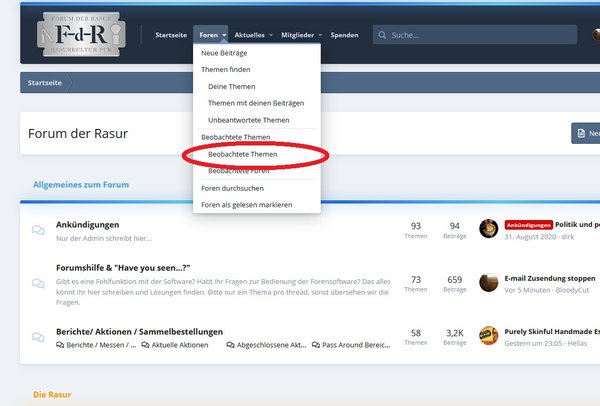Screen dimensions: 600x406
Task: Open the avatar beside E-mail Zusendung stoppen
Action: 489,282
